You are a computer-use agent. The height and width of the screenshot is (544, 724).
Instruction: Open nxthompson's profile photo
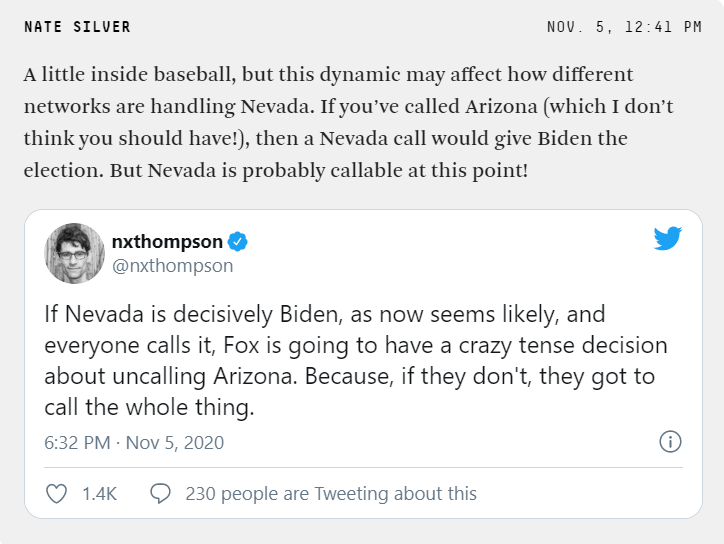coord(74,253)
